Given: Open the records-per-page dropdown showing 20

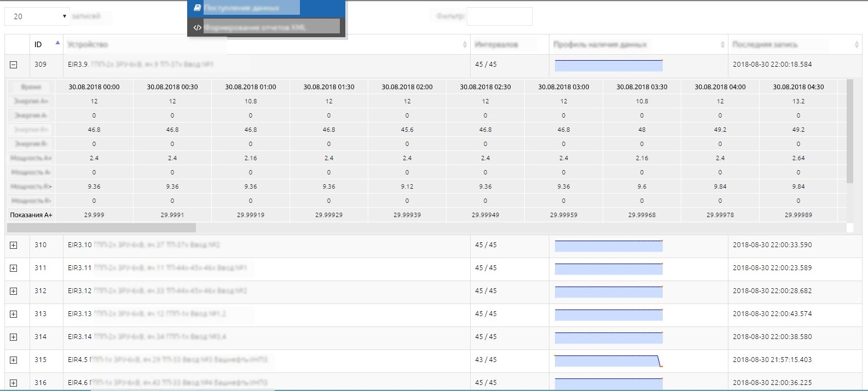Looking at the screenshot, I should [x=37, y=16].
